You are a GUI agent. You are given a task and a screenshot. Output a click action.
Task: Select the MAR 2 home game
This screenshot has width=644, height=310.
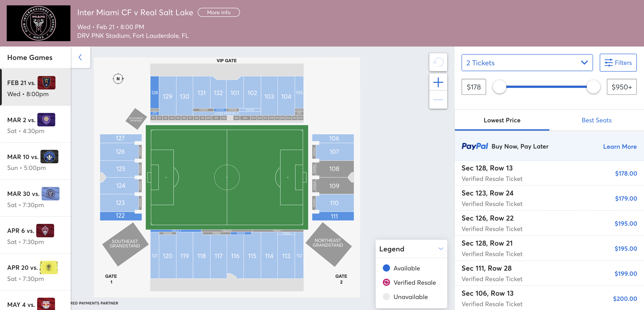click(35, 124)
